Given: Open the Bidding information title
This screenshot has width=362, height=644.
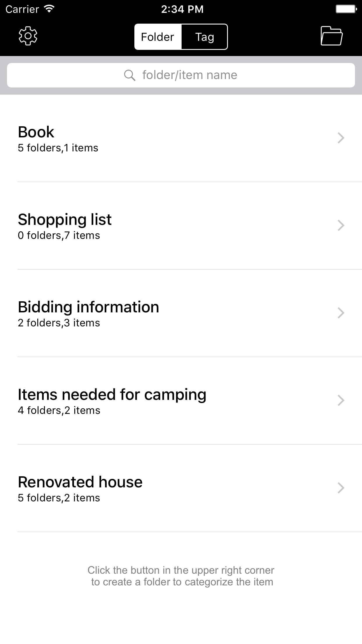Looking at the screenshot, I should pyautogui.click(x=88, y=307).
